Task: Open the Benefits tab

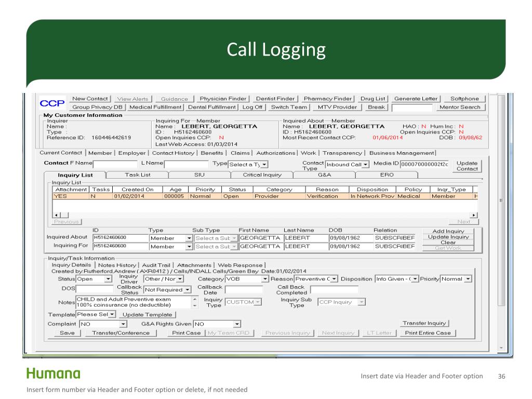Action: coord(212,153)
